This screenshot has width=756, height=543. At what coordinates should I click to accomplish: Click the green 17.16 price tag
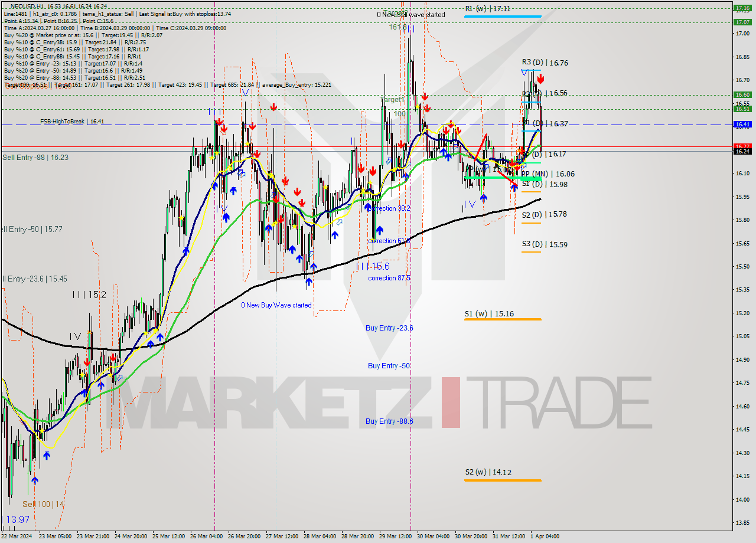[742, 8]
